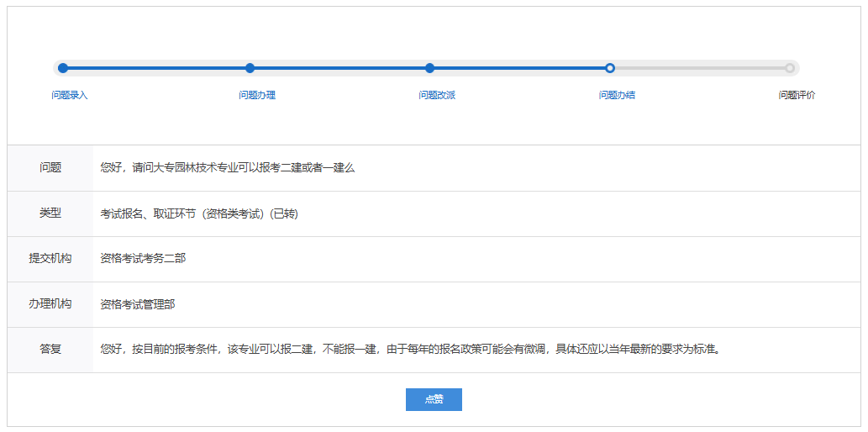
Task: Click the 办理机构 row header cell
Action: coord(50,304)
